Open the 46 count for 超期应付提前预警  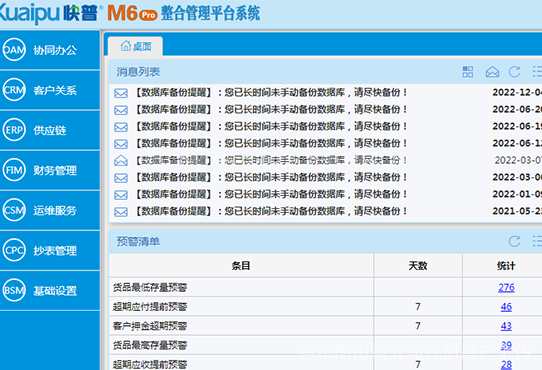coord(506,307)
